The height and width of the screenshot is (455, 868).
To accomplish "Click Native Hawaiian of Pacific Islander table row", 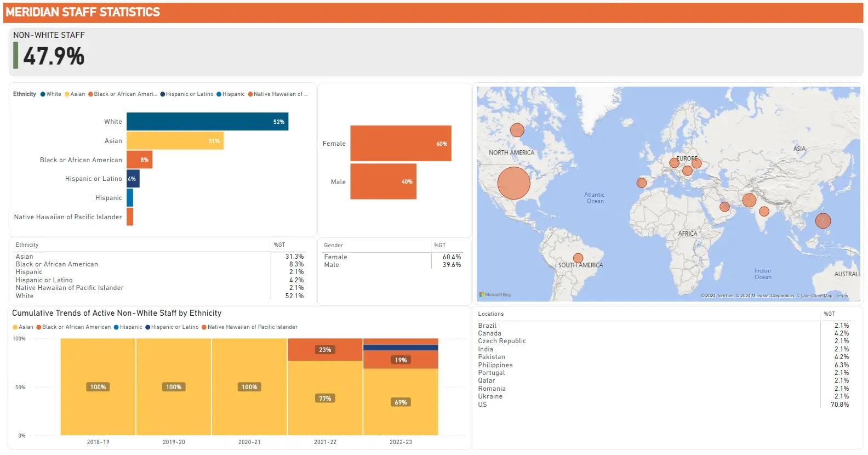I will (159, 288).
